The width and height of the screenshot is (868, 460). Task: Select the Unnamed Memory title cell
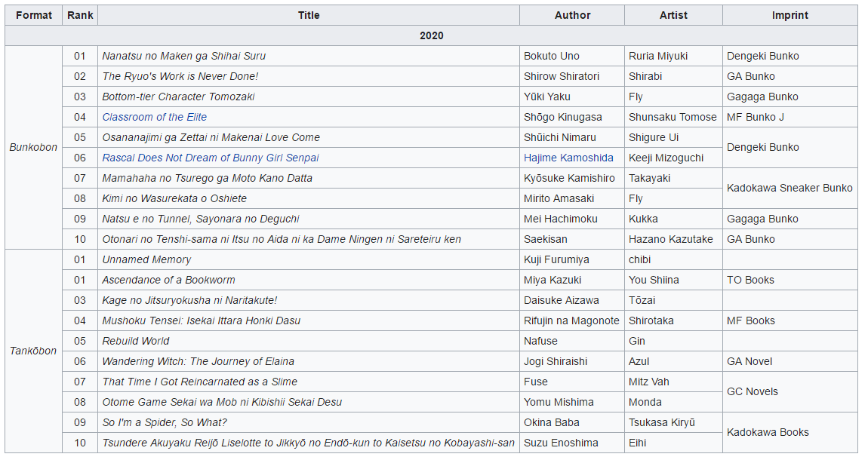[x=309, y=260]
